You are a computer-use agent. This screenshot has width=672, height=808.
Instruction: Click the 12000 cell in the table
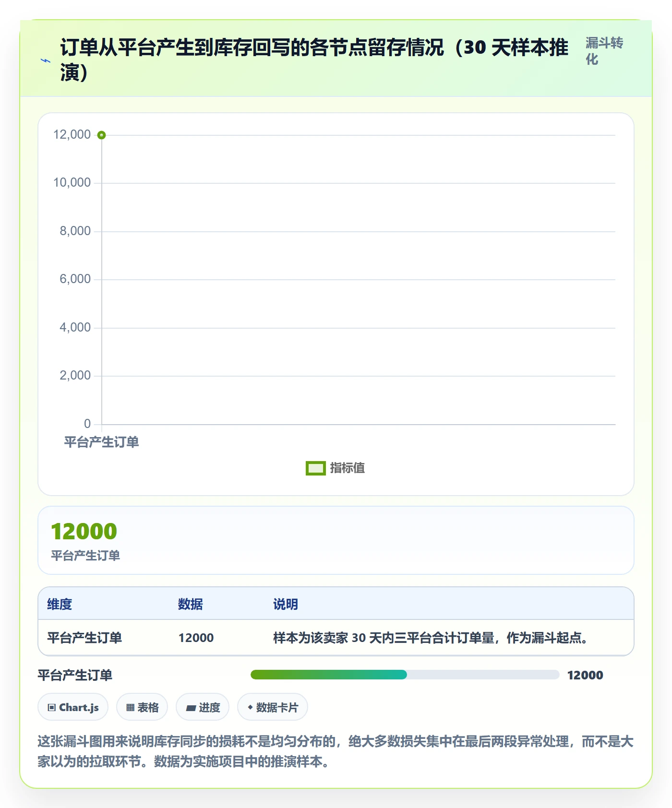(196, 638)
